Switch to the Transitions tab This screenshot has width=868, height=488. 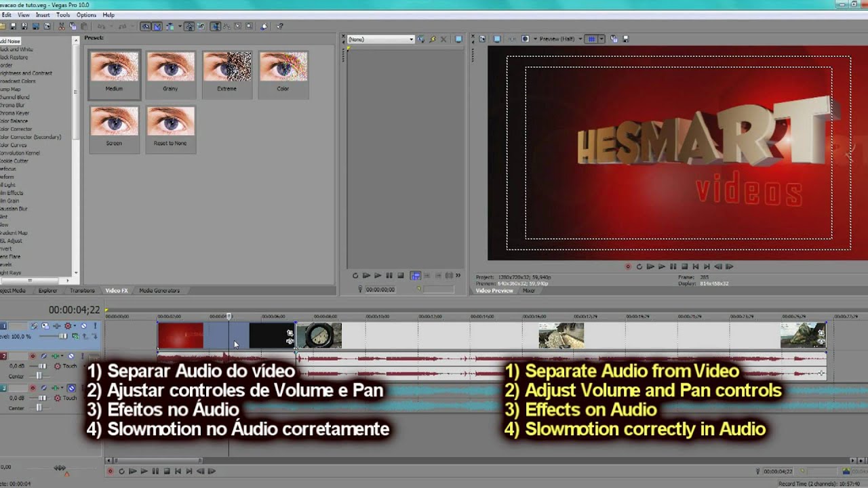[82, 290]
